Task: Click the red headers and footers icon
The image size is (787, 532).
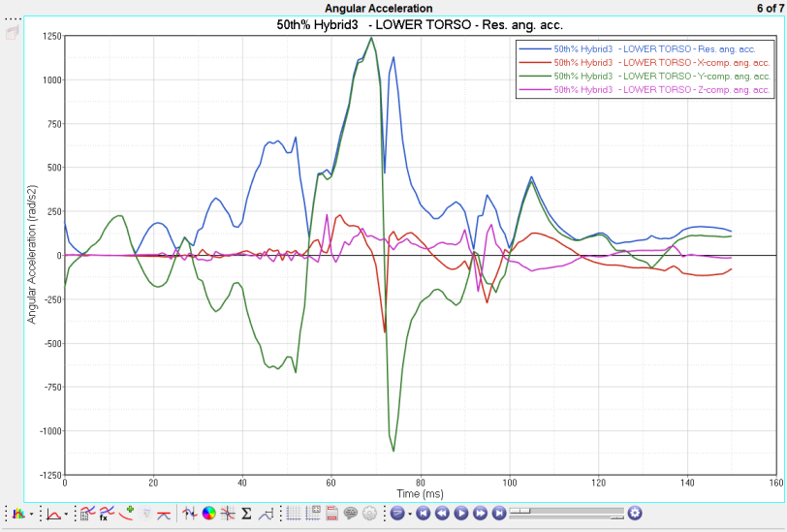Action: [331, 514]
